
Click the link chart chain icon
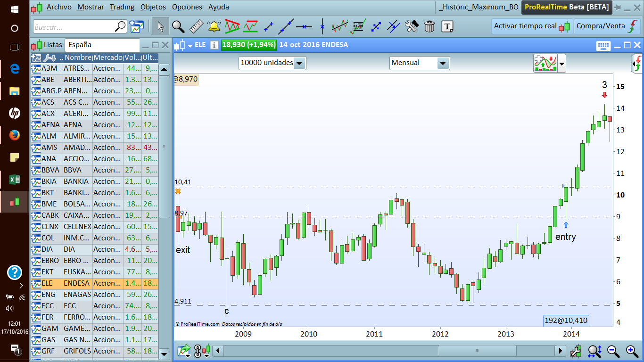tap(198, 351)
